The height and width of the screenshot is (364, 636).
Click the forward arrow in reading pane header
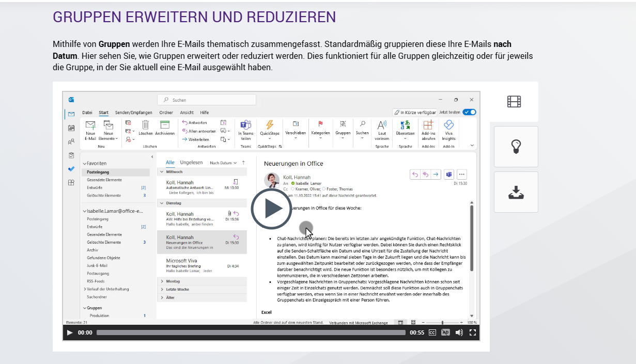(436, 175)
